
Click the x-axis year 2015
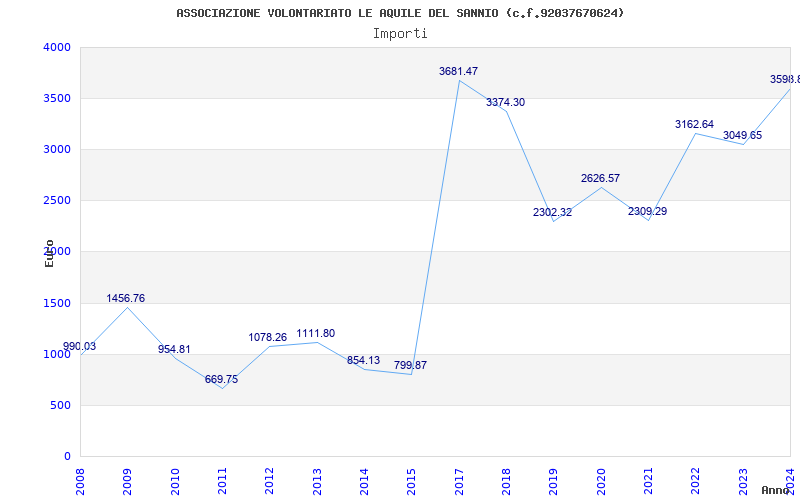412,482
